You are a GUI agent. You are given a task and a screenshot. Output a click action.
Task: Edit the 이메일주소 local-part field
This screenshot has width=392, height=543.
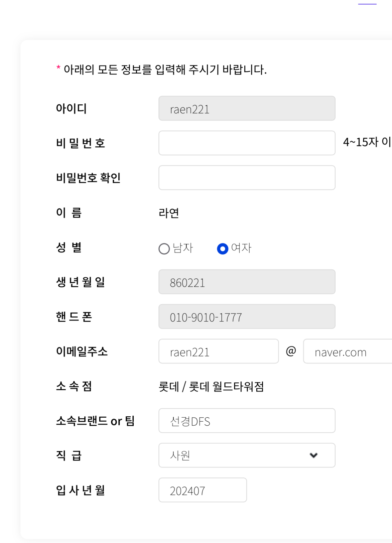(218, 351)
